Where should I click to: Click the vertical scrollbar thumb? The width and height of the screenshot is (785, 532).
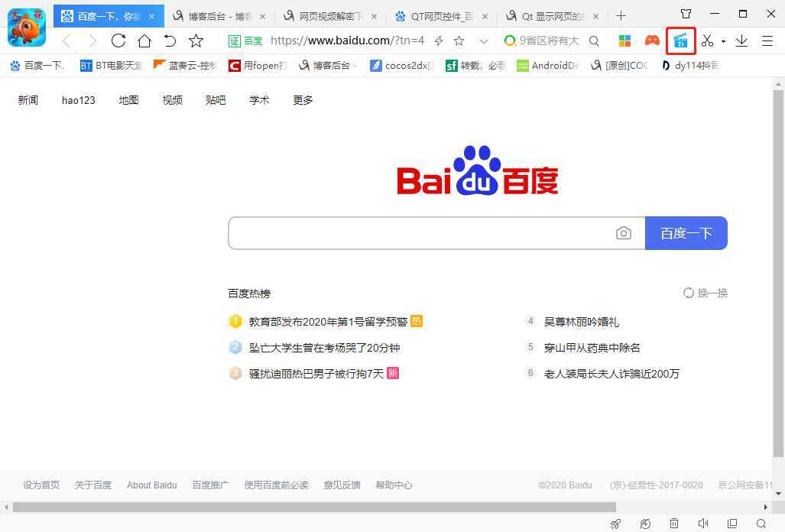click(x=778, y=274)
